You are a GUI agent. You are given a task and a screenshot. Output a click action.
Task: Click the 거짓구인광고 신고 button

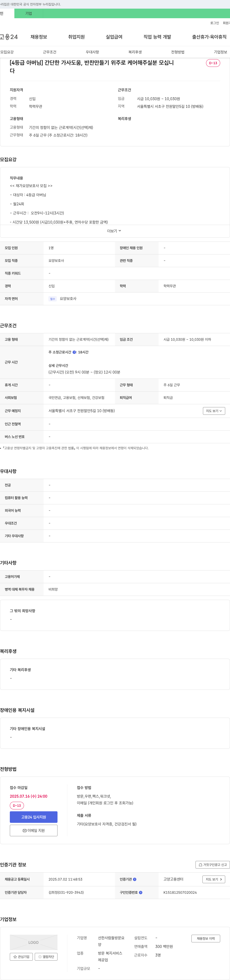coord(213,865)
